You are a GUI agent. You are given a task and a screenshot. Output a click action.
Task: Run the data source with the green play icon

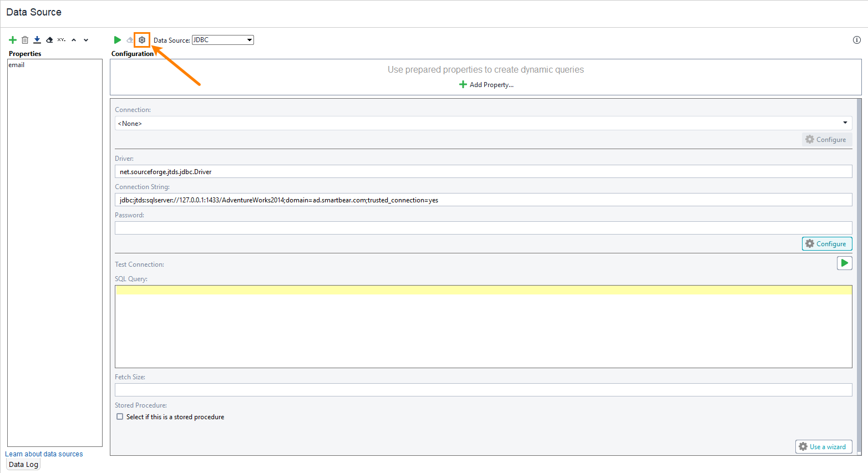(x=117, y=39)
